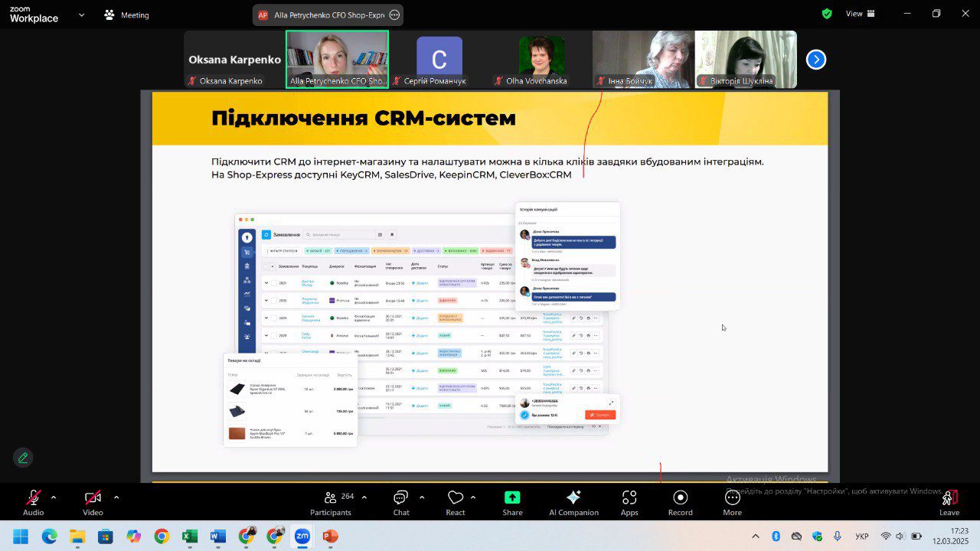Click the annotation pencil toggle
Screen dimensions: 980x551
click(23, 458)
